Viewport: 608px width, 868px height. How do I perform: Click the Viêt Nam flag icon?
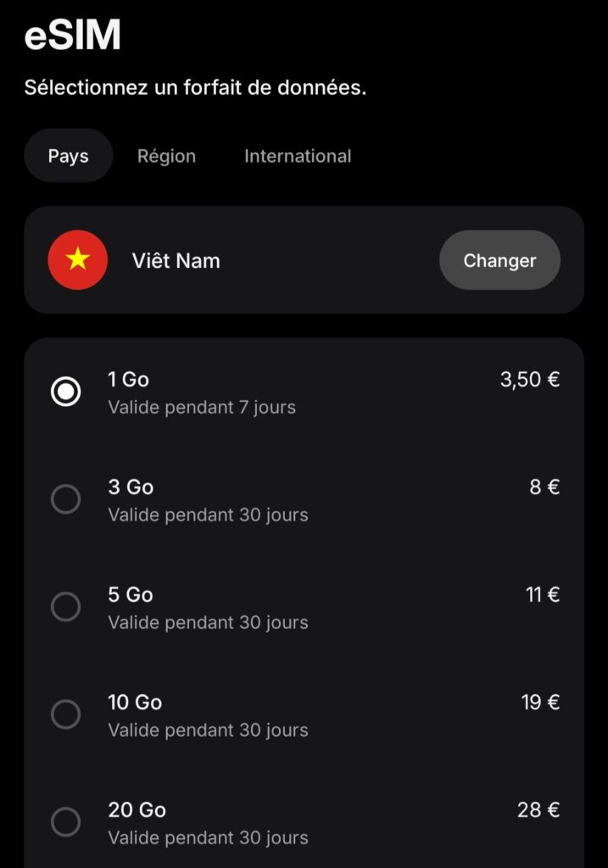pos(77,260)
